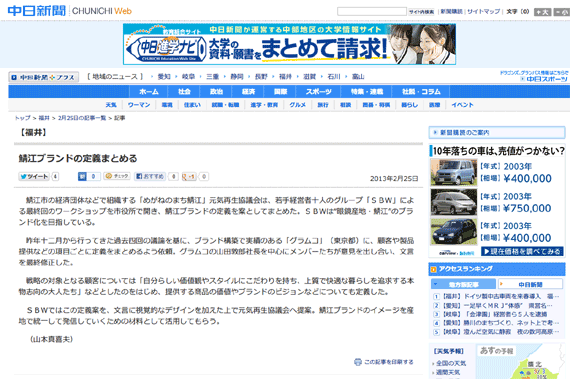The image size is (570, 379).
Task: Click the Google +1 button
Action: pos(189,177)
